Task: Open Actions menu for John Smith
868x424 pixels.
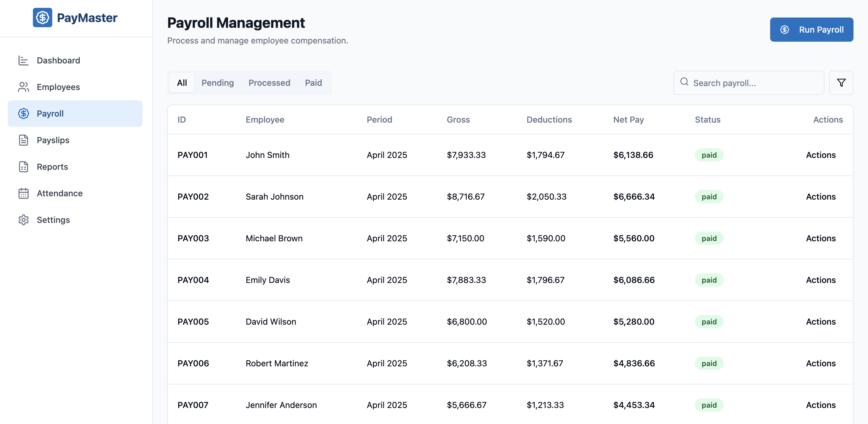Action: pos(821,155)
